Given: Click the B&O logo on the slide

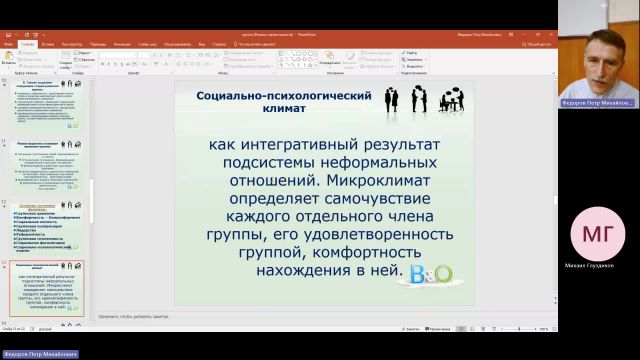Looking at the screenshot, I should (x=432, y=274).
